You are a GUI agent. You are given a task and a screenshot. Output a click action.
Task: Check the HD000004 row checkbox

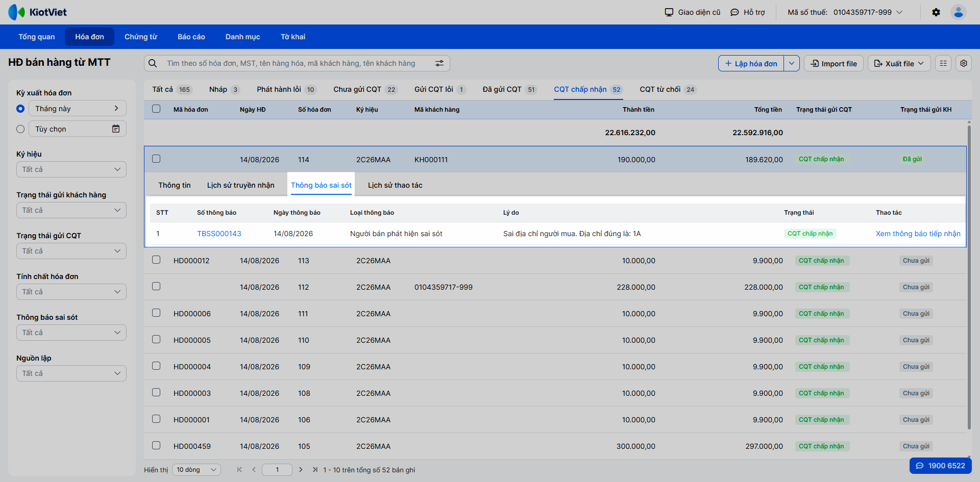click(156, 366)
